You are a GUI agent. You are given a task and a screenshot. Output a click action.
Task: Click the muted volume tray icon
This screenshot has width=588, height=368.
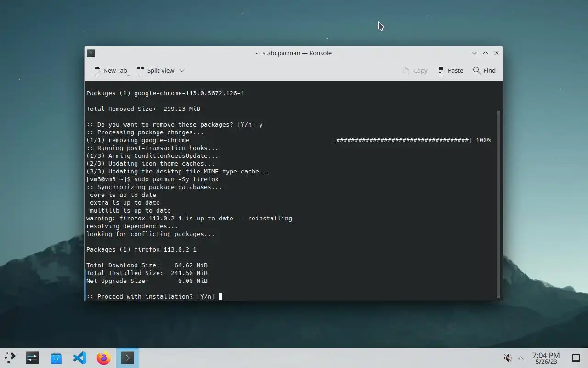pyautogui.click(x=508, y=357)
